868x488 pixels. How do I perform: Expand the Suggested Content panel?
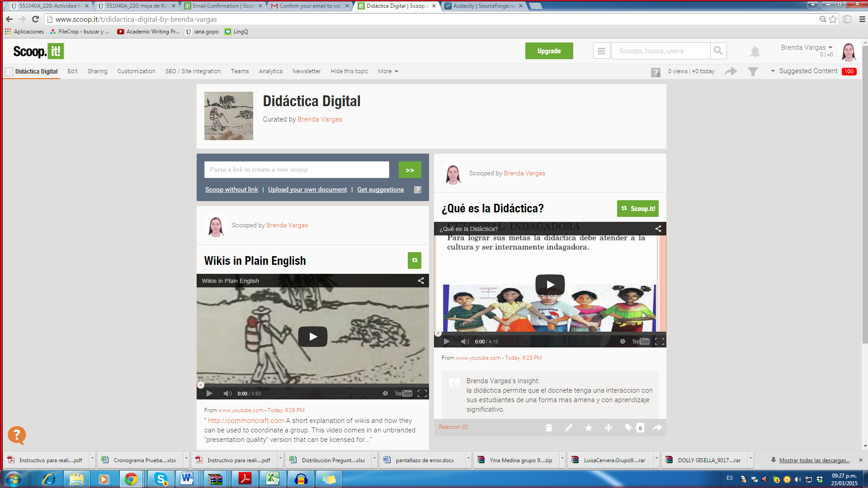808,71
